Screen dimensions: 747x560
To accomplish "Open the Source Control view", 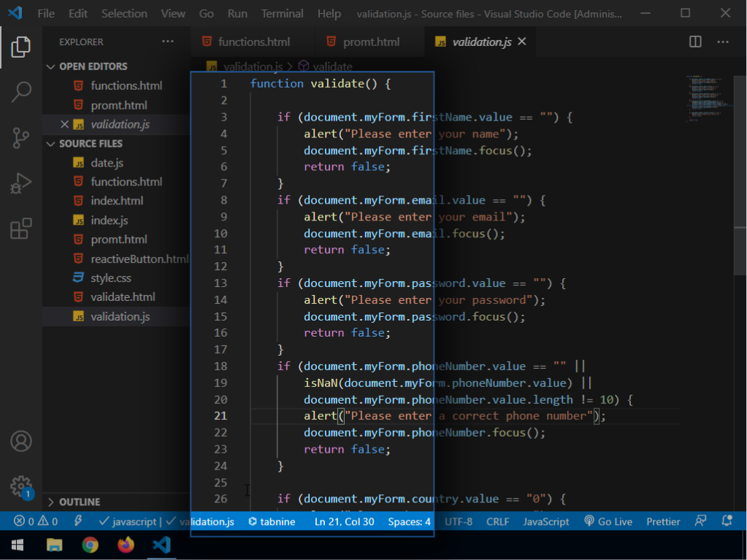I will [20, 137].
